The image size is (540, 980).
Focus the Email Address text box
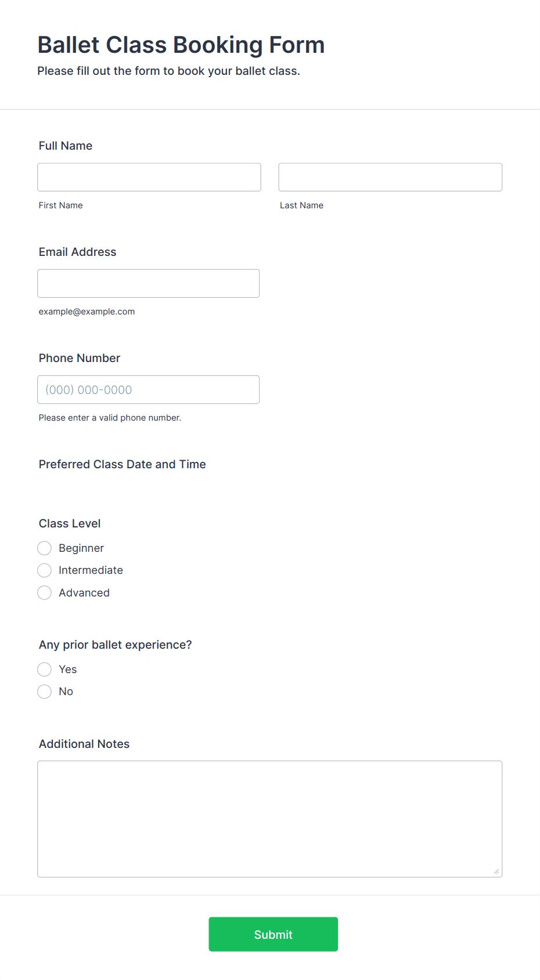tap(149, 283)
